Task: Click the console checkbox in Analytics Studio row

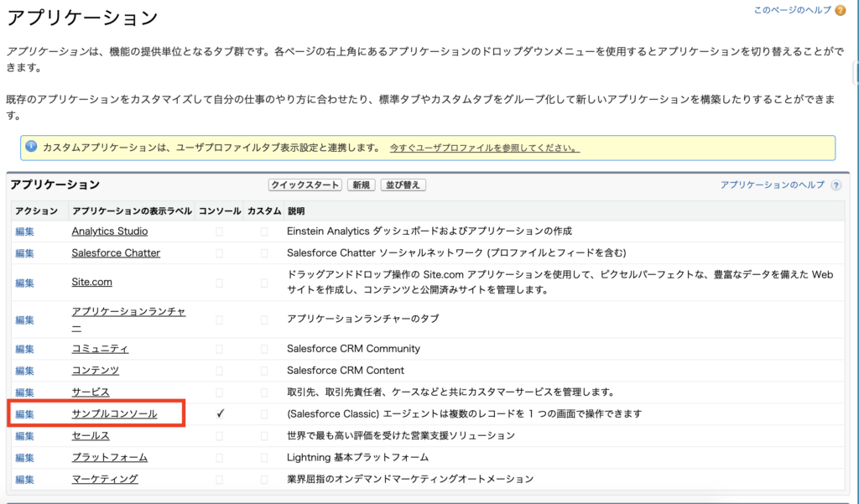Action: pyautogui.click(x=219, y=231)
